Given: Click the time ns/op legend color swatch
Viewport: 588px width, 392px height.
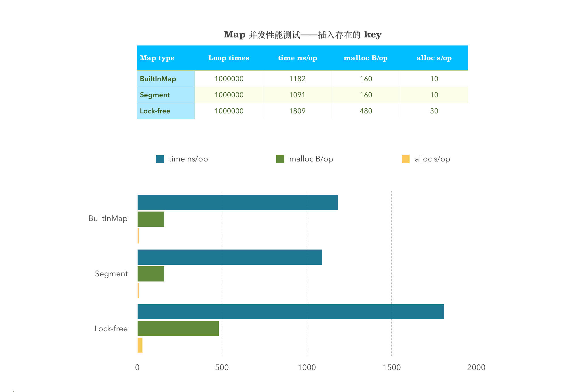Looking at the screenshot, I should click(x=160, y=159).
